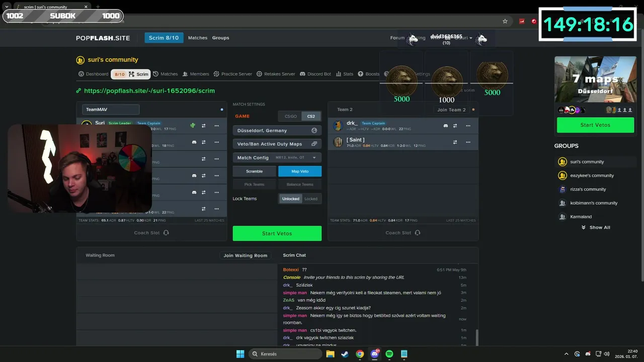Open the three-dot menu in [ Saint ]'s row
Screen dimensions: 644x362
pos(468,142)
